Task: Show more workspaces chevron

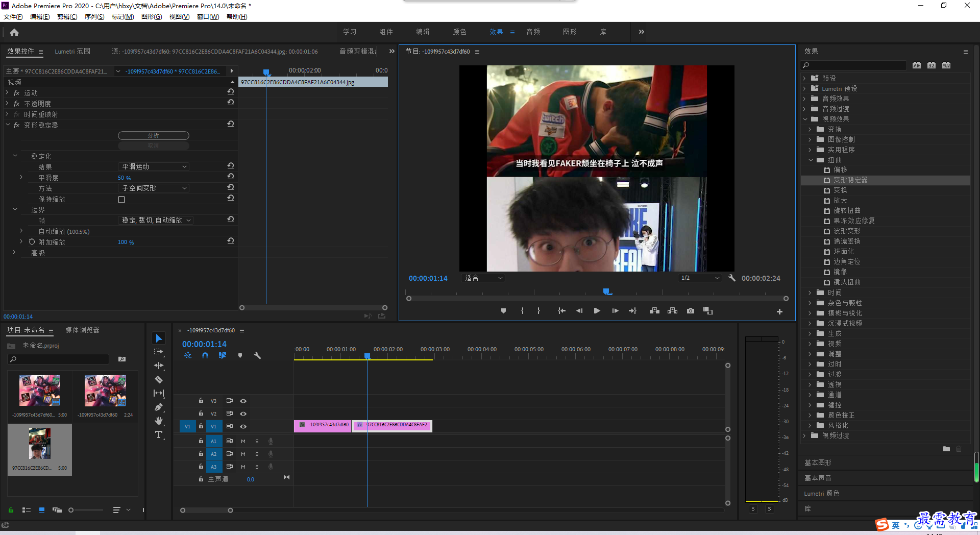Action: 642,32
